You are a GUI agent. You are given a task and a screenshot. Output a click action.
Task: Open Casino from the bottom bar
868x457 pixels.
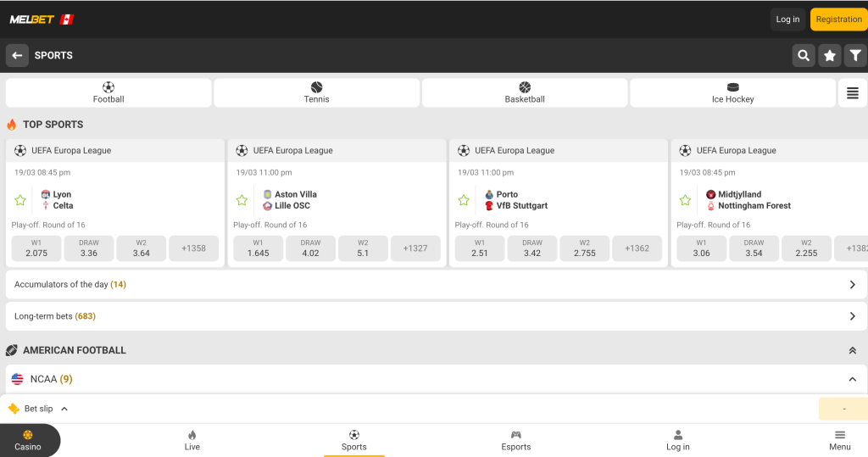pos(28,440)
